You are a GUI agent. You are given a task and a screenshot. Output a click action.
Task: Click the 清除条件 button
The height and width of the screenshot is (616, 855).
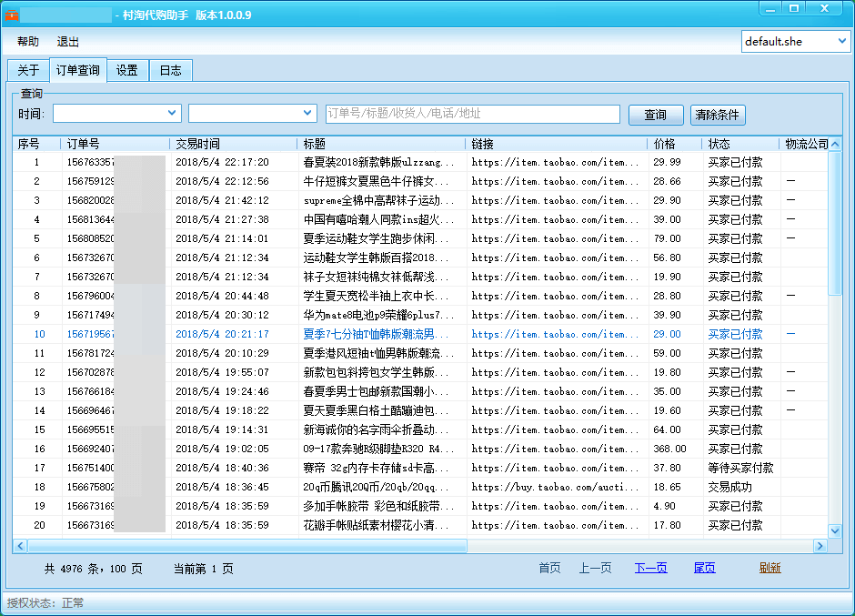coord(718,115)
